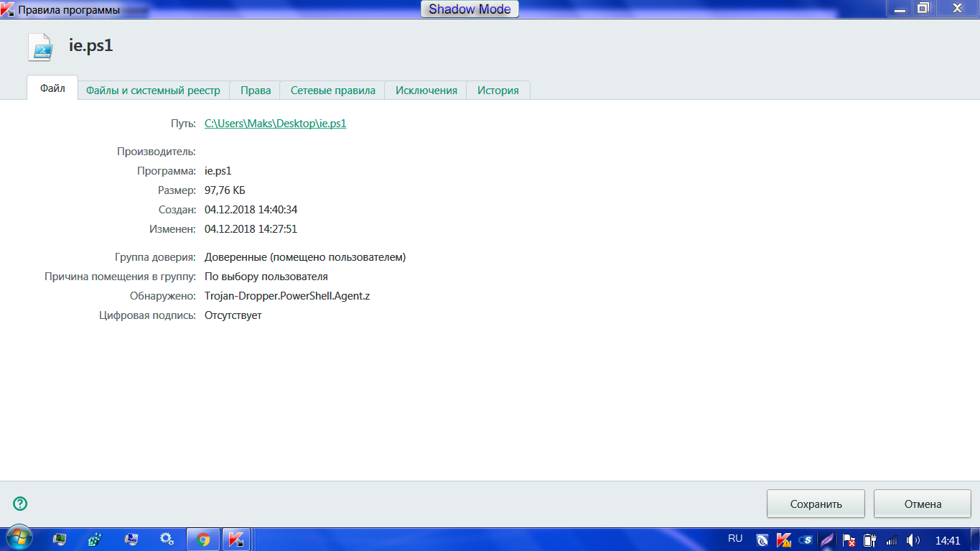Image resolution: width=980 pixels, height=551 pixels.
Task: Select the Kaspersky taskbar button
Action: 235,539
